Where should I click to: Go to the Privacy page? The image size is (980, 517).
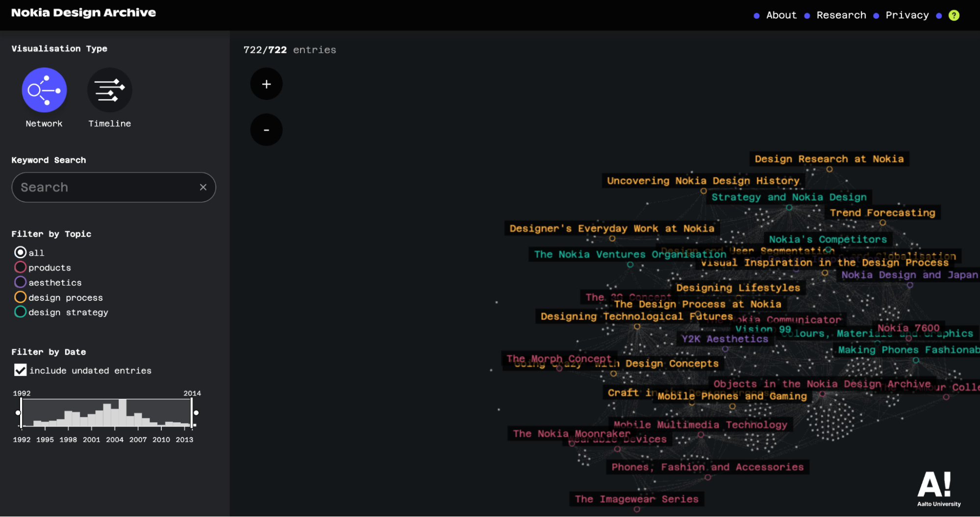[x=906, y=15]
